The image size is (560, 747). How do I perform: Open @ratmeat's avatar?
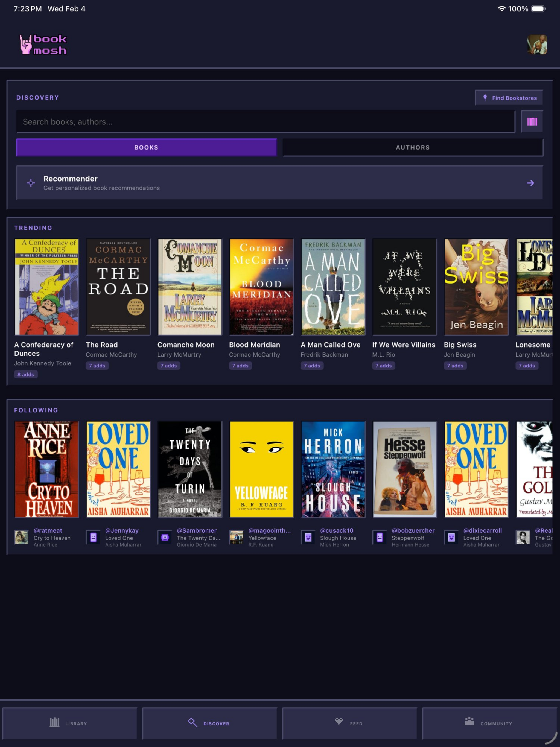point(21,537)
